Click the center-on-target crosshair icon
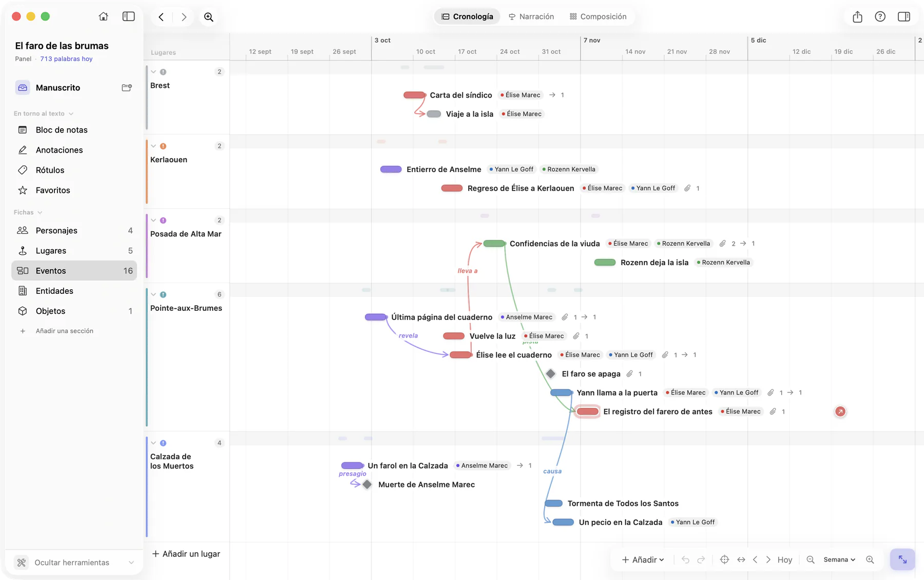The image size is (924, 580). pos(724,559)
